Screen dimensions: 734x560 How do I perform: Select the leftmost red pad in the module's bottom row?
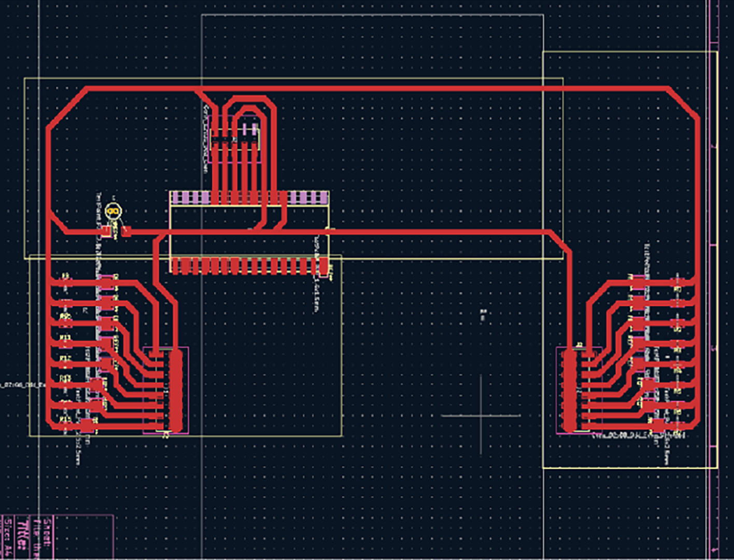click(175, 266)
